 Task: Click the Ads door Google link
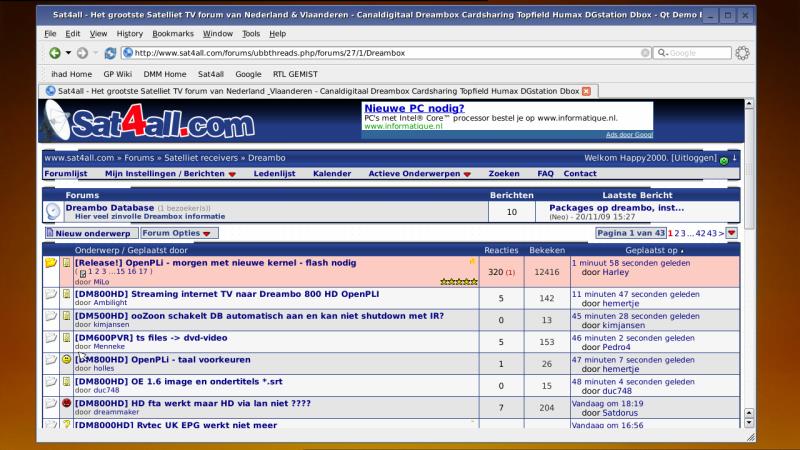pos(629,135)
